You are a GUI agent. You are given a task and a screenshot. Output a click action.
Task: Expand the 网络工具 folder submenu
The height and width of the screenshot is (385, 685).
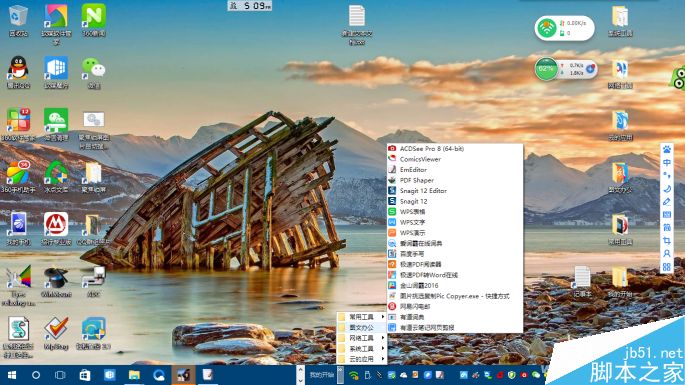pos(361,338)
